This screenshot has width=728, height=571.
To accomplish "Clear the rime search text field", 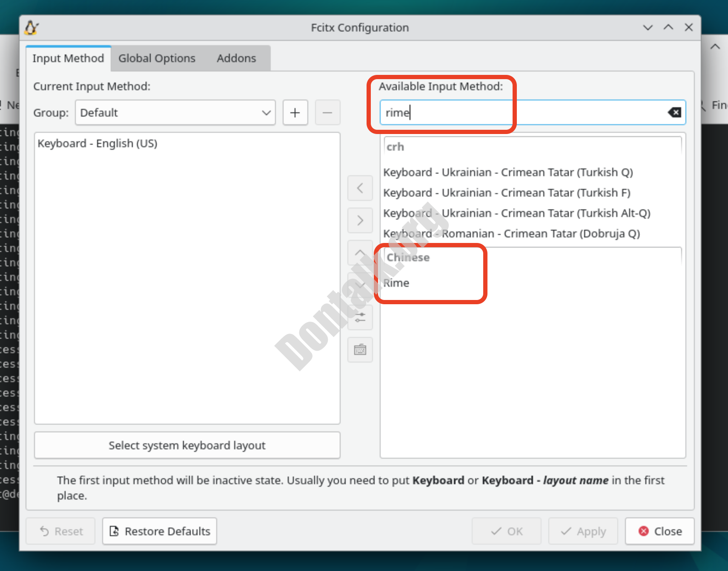I will (x=674, y=112).
